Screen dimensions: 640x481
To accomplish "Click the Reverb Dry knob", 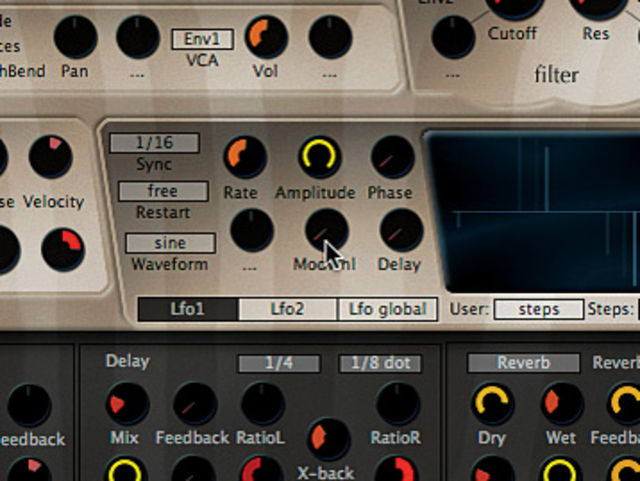I will [x=493, y=404].
